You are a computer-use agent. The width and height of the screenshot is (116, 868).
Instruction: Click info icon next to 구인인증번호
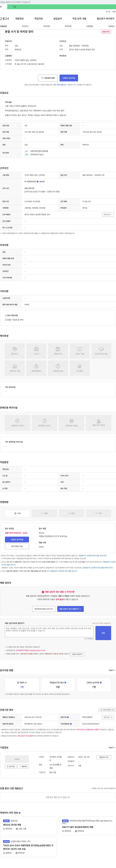point(71,724)
